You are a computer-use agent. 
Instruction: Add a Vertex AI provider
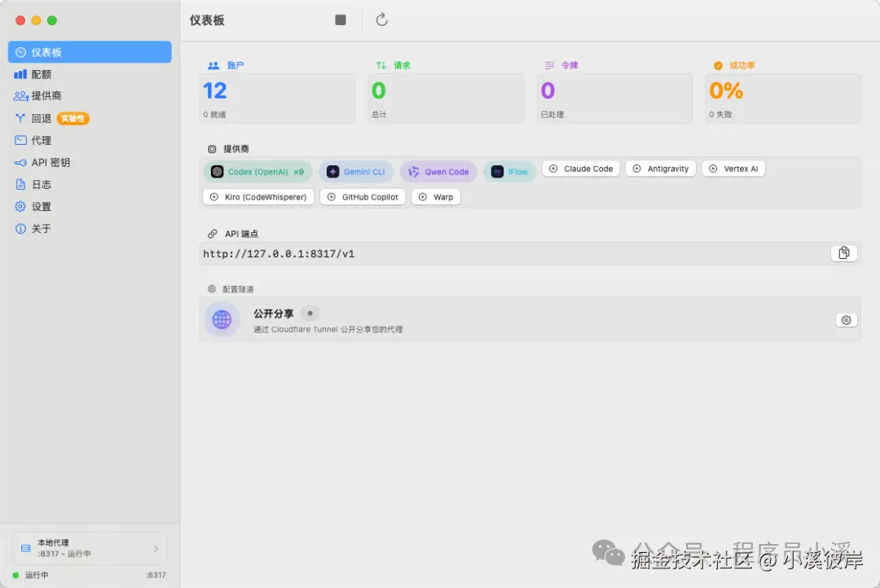pyautogui.click(x=733, y=169)
